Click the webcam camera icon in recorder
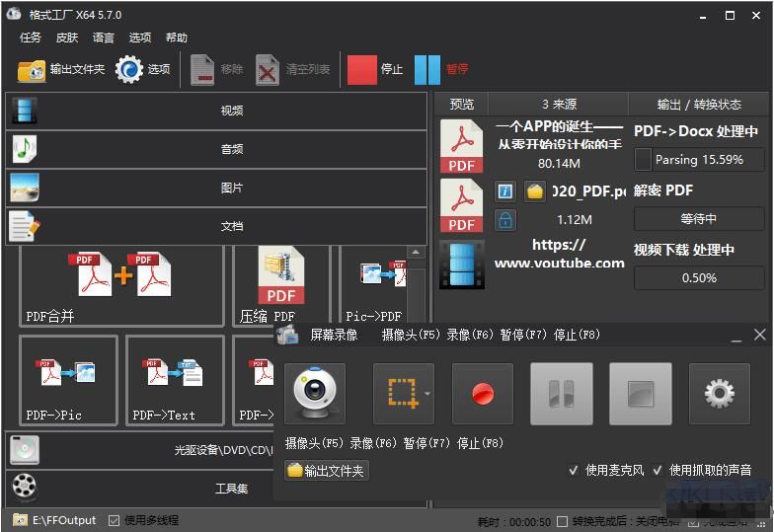 [x=315, y=394]
